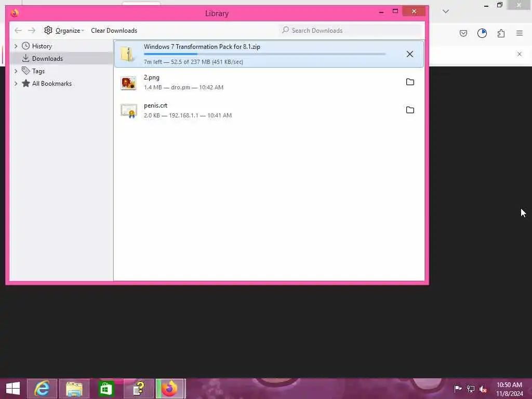Click the penis.crt certificate file icon
This screenshot has width=532, height=399.
click(x=129, y=111)
